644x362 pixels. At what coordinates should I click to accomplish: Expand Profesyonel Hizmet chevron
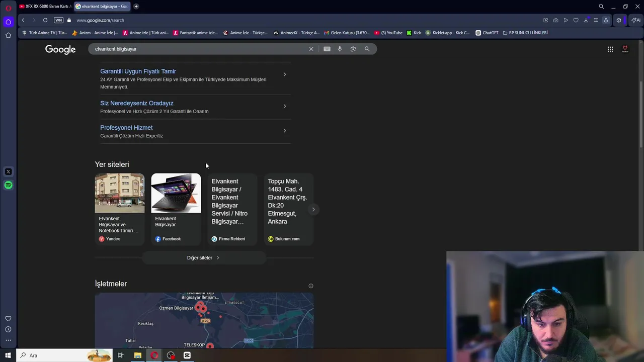(285, 131)
